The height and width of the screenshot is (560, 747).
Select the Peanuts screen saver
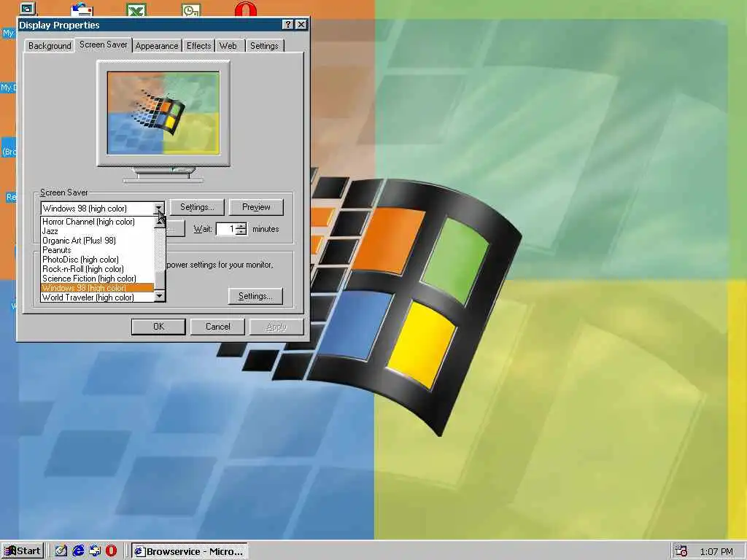pos(98,250)
